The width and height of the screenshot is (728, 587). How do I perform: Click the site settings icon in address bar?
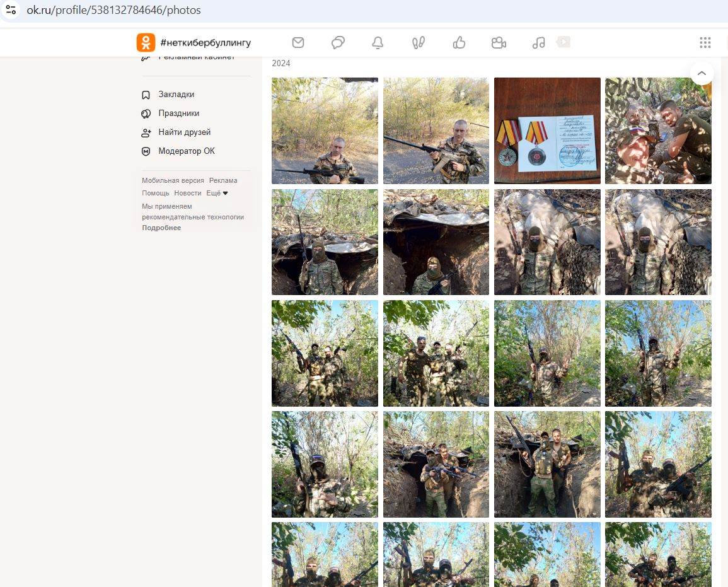point(11,9)
